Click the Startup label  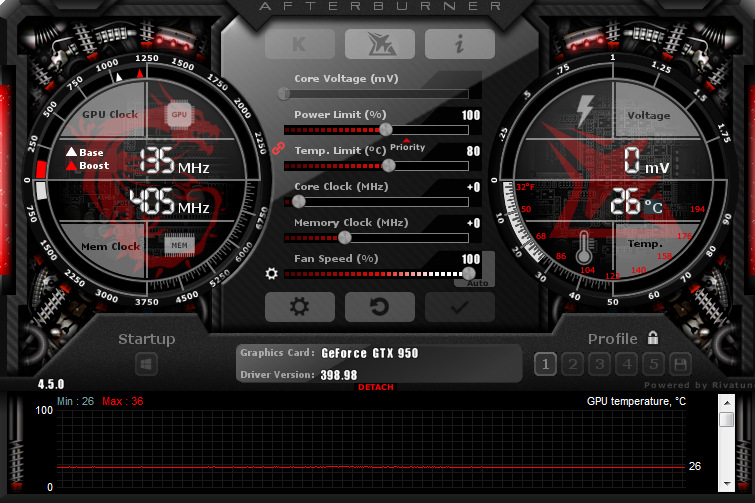pyautogui.click(x=146, y=339)
